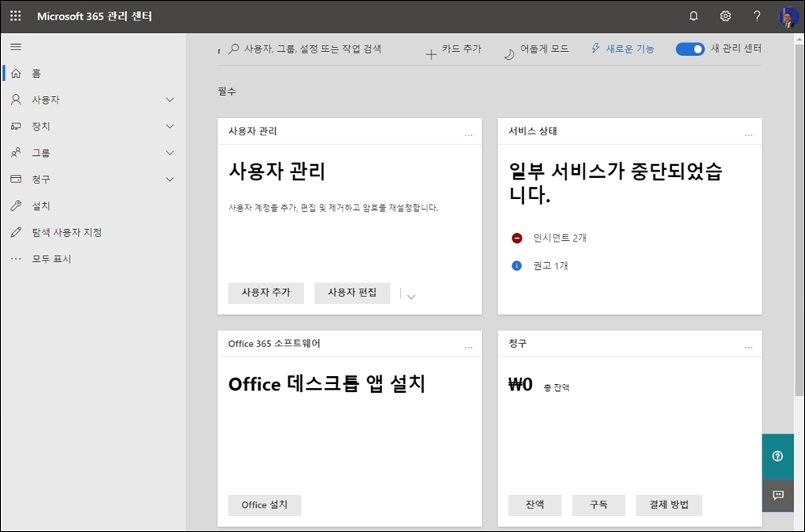This screenshot has width=805, height=532.
Task: Click the vertical scrollbar thumb
Action: 799,220
